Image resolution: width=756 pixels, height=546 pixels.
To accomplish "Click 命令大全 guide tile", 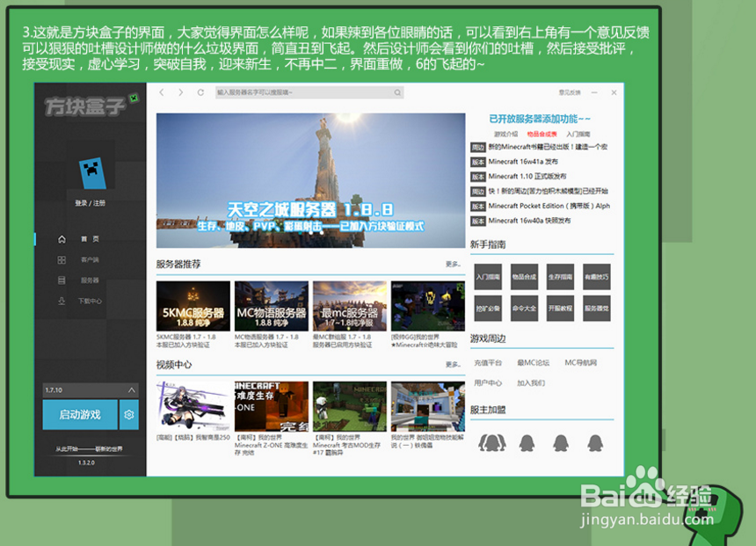I will pos(524,309).
